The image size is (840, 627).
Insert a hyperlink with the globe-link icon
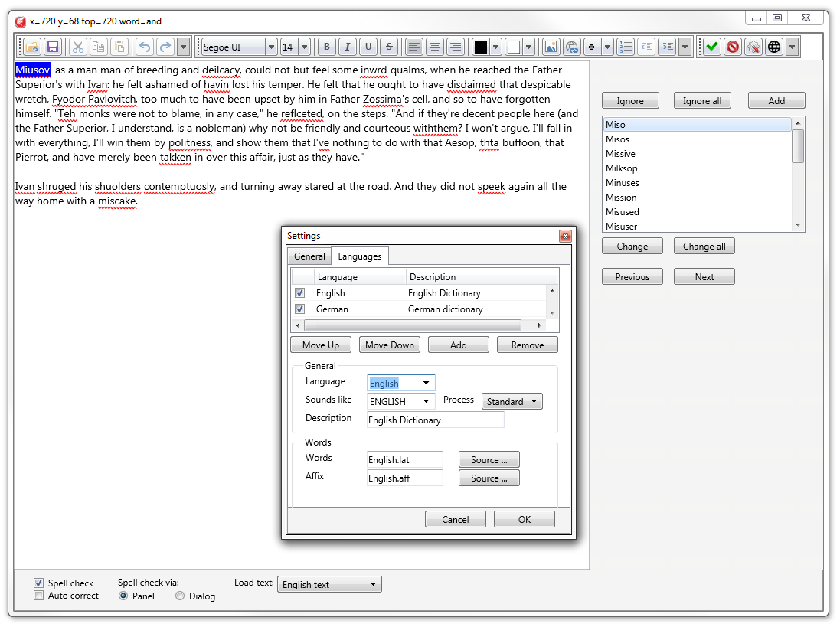pyautogui.click(x=571, y=47)
